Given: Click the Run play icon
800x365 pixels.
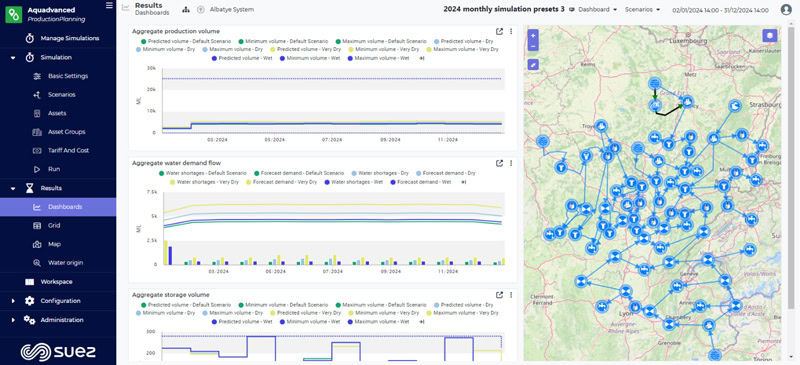Looking at the screenshot, I should [x=37, y=169].
